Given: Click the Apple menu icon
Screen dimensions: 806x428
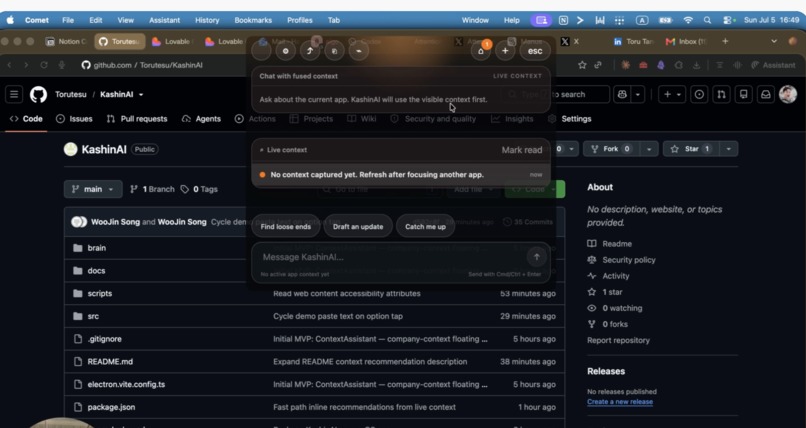Looking at the screenshot, I should pyautogui.click(x=10, y=20).
